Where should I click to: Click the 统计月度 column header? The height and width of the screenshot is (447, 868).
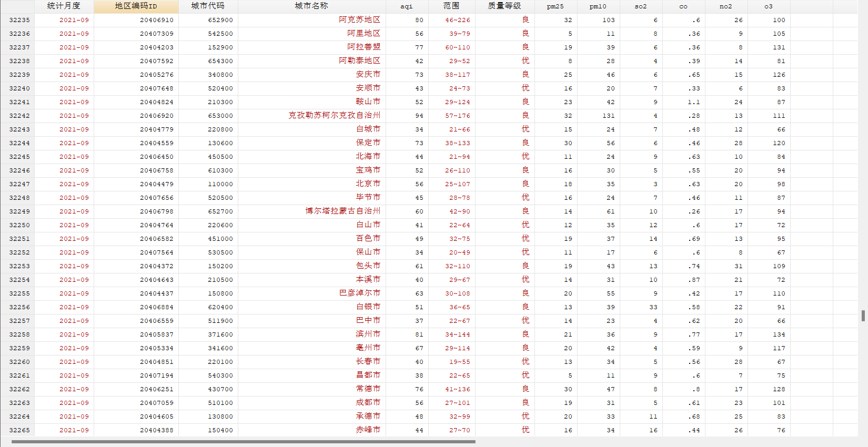[64, 6]
